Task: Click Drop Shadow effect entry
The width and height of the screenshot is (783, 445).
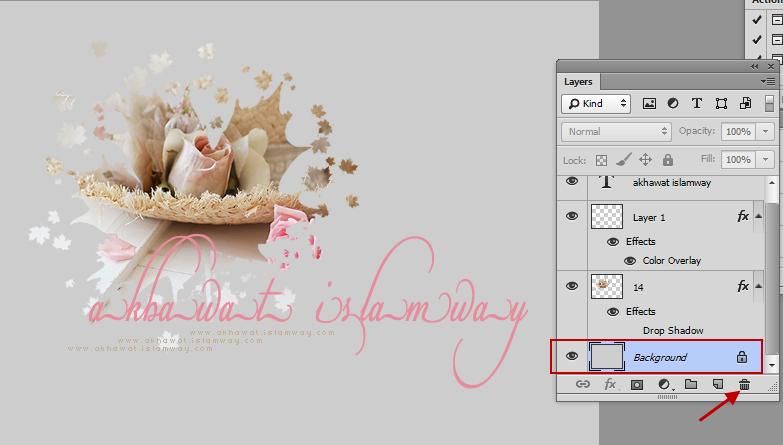Action: click(673, 331)
